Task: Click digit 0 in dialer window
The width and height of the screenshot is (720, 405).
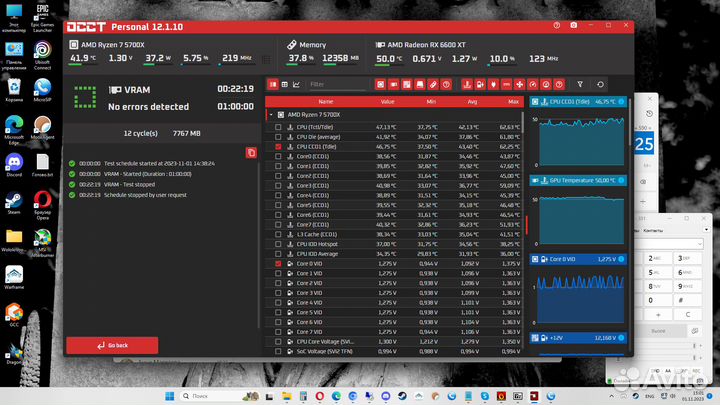Action: [657, 300]
